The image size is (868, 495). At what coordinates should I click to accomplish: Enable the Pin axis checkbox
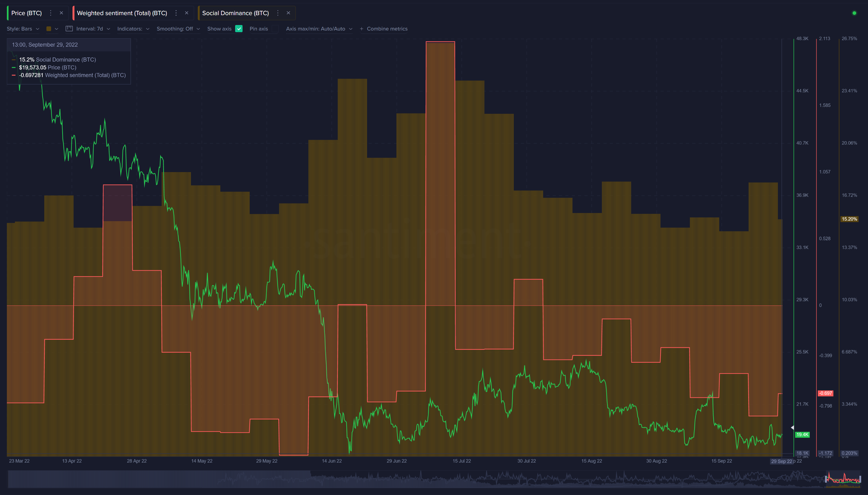coord(275,29)
